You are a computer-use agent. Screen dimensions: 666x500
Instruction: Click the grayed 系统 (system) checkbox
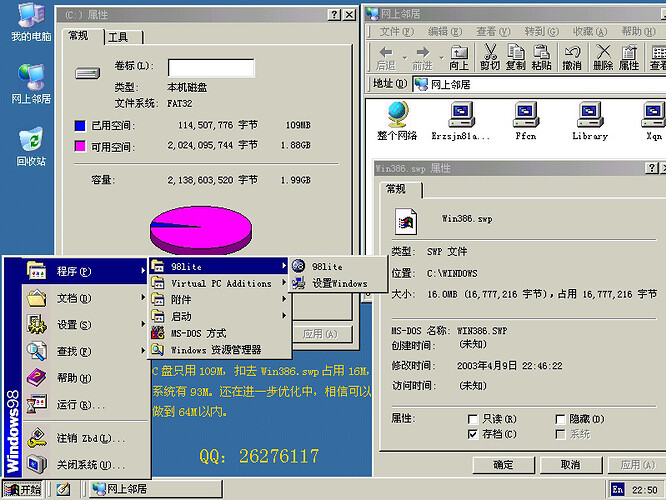tap(560, 434)
